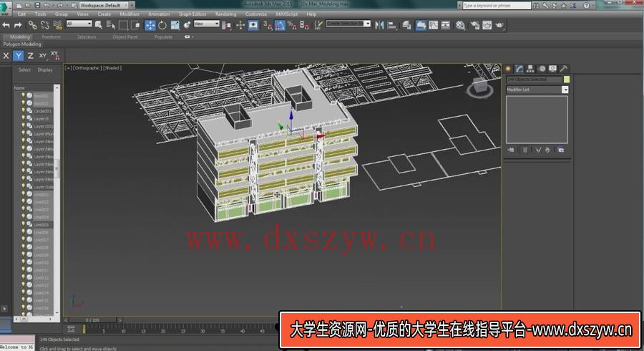Open the Hierarchy tab of the command panel
This screenshot has width=644, height=351.
coord(530,69)
